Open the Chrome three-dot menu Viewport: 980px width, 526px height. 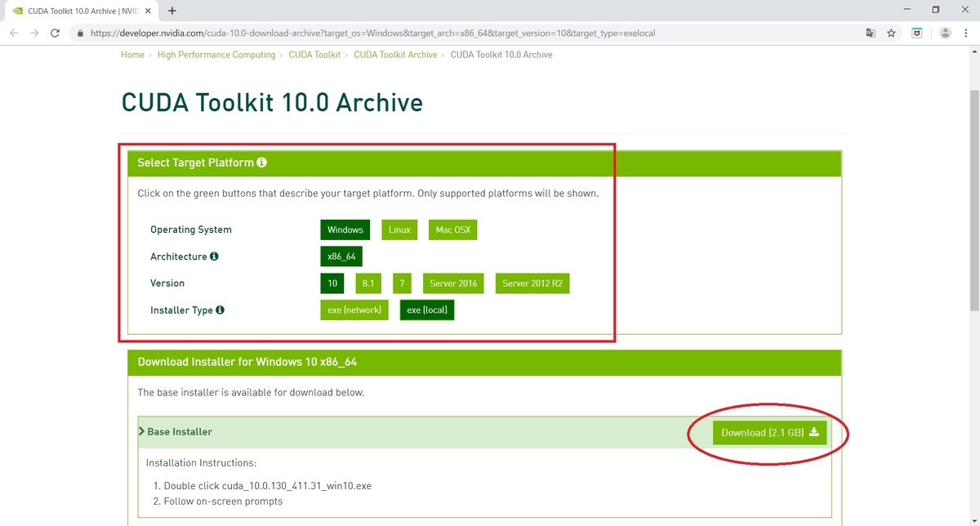click(966, 33)
